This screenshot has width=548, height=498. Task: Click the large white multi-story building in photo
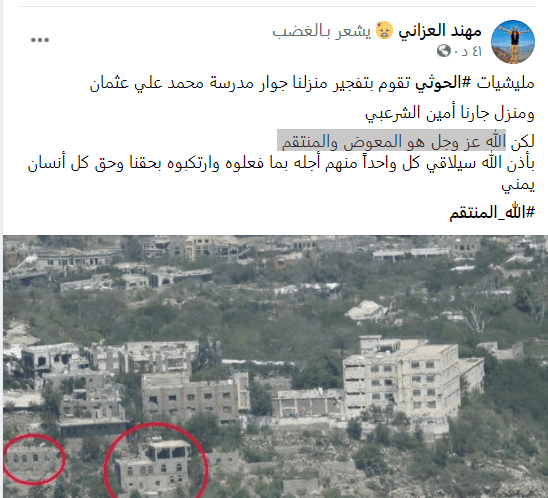[x=412, y=377]
